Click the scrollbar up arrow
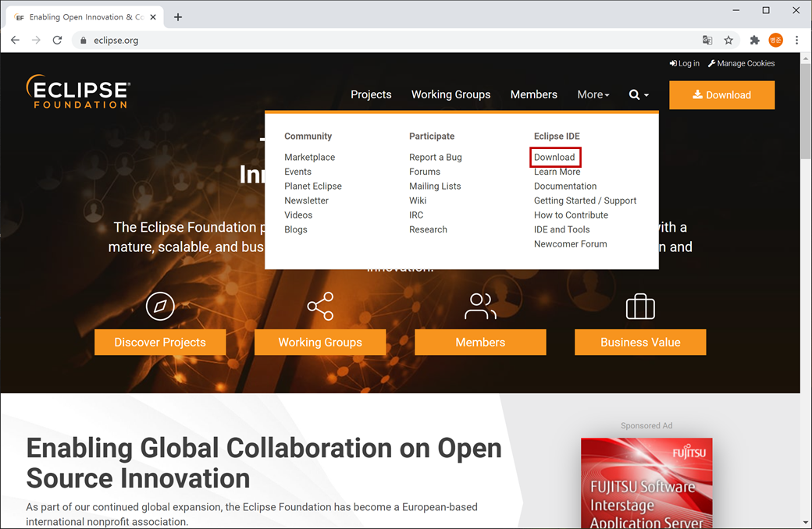Screen dimensions: 812x529 click(x=806, y=58)
